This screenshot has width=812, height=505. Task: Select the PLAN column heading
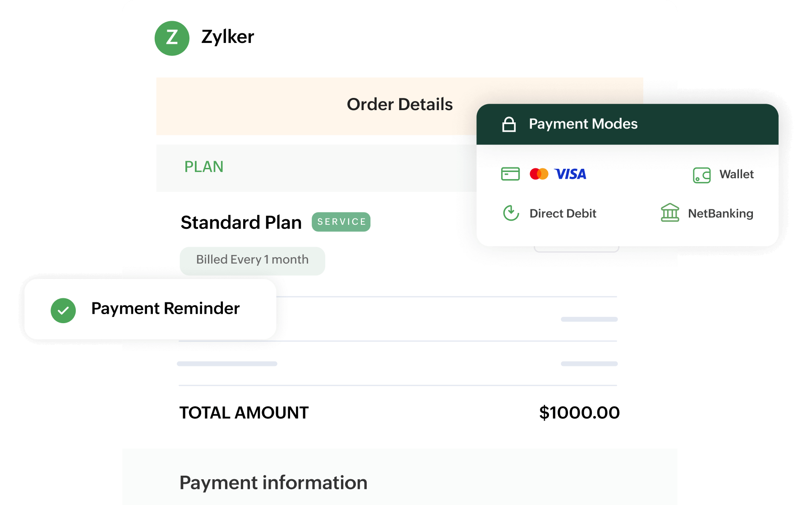[x=204, y=167]
